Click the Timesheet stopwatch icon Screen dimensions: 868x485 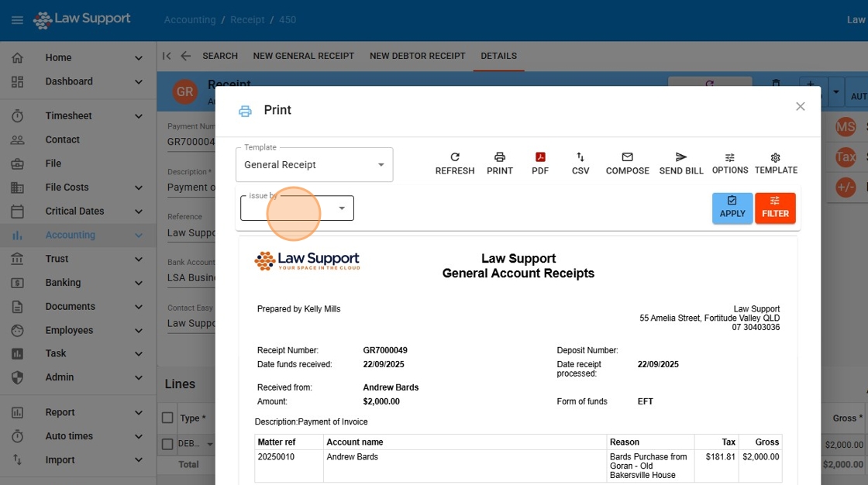click(17, 115)
